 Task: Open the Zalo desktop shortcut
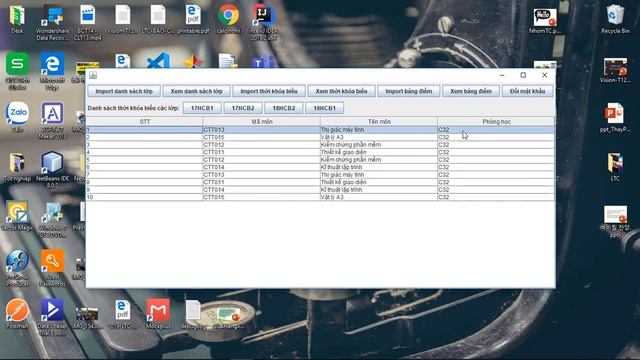[x=17, y=116]
